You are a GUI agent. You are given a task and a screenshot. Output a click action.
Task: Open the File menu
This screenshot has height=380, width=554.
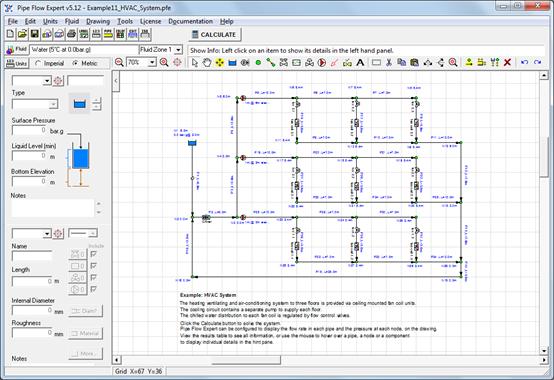[x=13, y=21]
